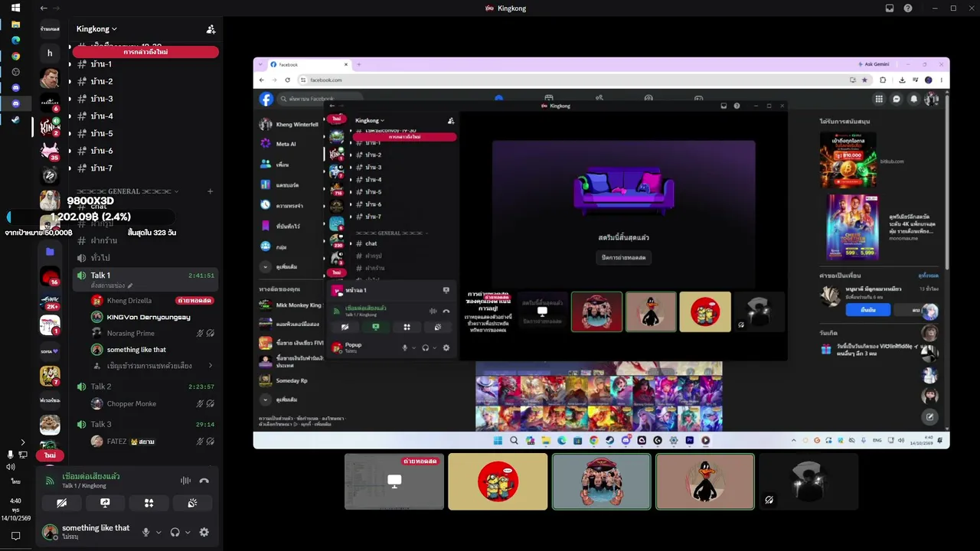Mute the microphone in the user panel
The image size is (980, 551).
(x=146, y=532)
